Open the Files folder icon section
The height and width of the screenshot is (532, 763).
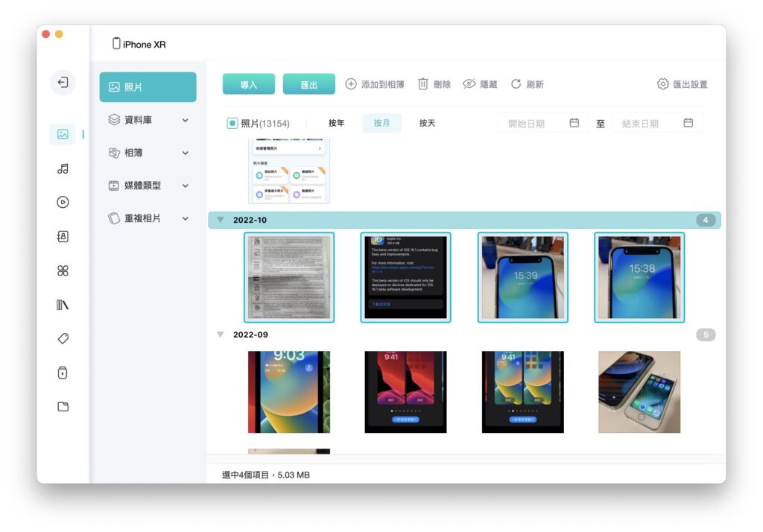coord(63,406)
